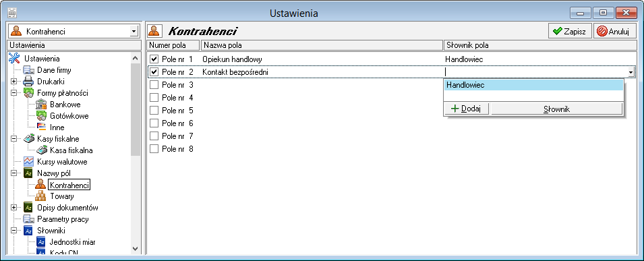Viewport: 644px width, 261px height.
Task: Open the Kontrahenci category combo box
Action: tap(74, 31)
